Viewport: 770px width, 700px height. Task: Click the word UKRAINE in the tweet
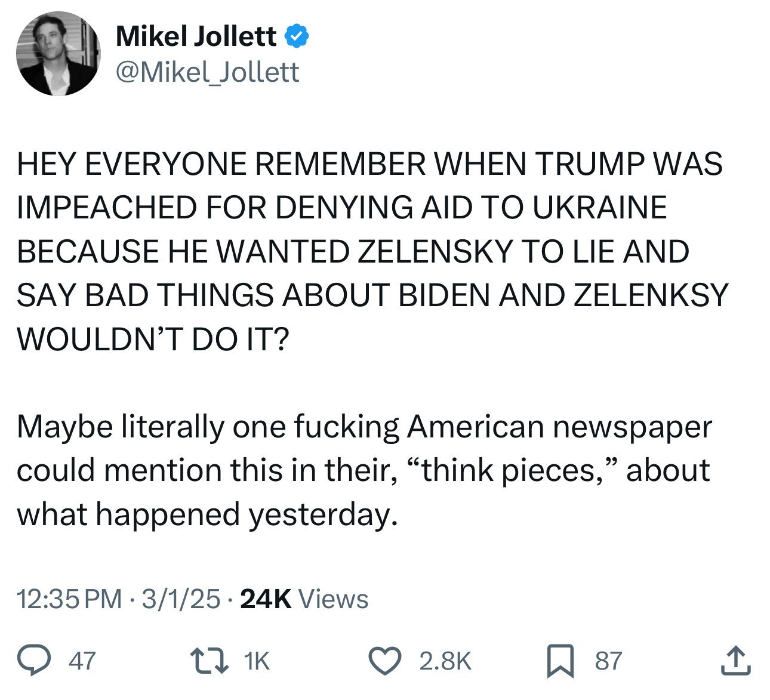(599, 207)
